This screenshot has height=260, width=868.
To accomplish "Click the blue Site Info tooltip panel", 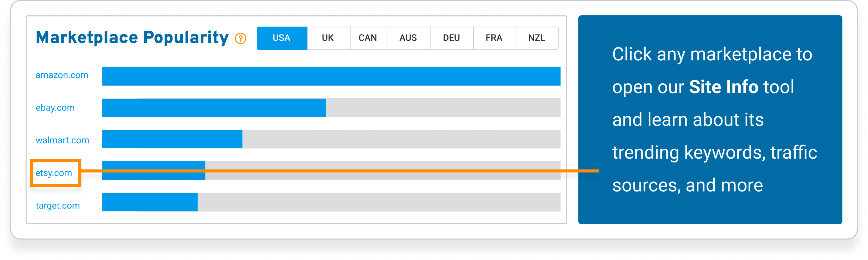I will (710, 120).
